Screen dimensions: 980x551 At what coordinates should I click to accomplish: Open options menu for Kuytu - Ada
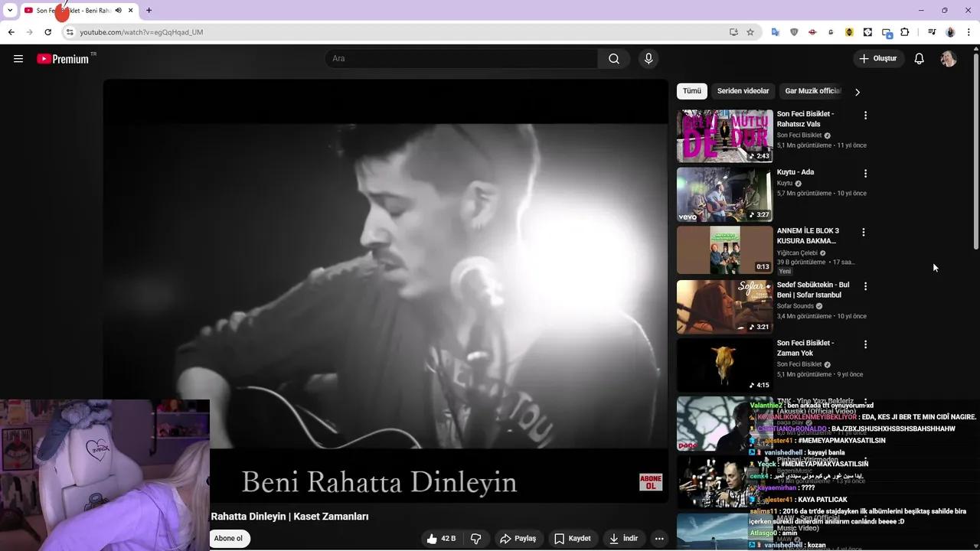pos(865,174)
